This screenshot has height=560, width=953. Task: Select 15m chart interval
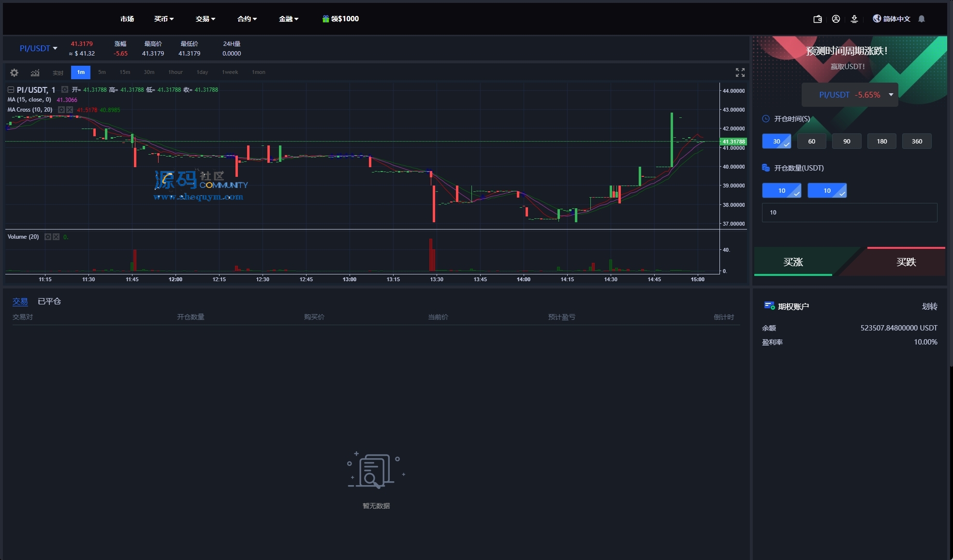pos(125,72)
